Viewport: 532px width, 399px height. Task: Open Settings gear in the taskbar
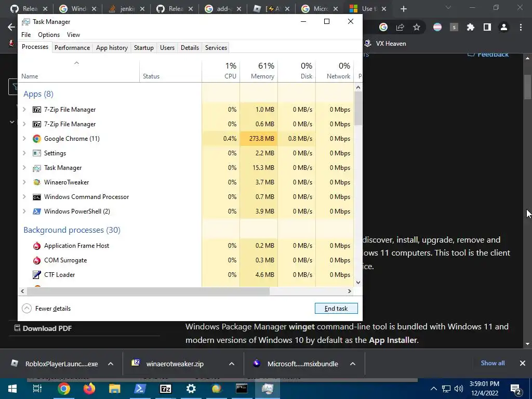(191, 389)
